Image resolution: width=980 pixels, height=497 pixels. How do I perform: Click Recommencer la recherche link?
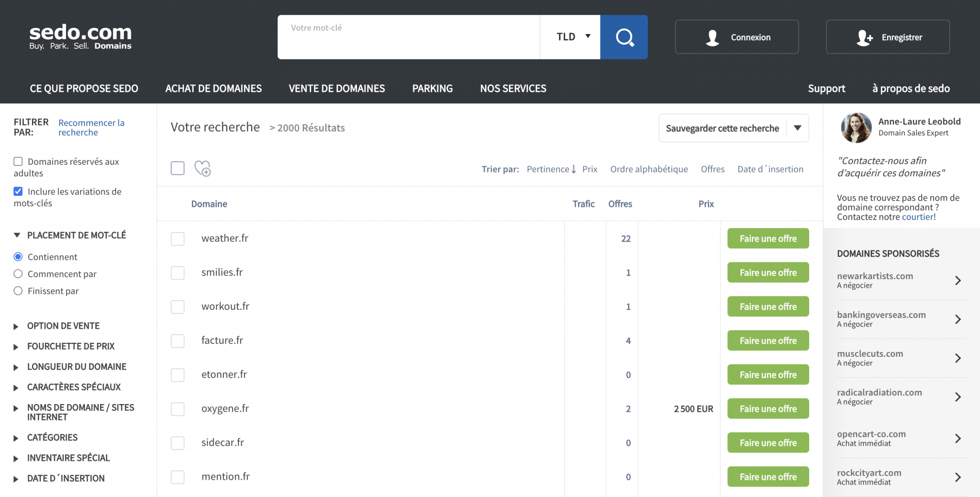click(91, 128)
